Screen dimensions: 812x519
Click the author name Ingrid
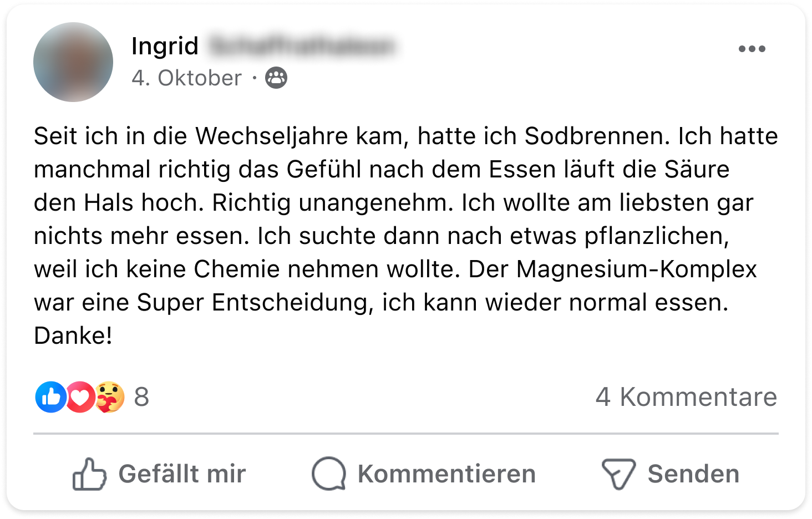(165, 45)
